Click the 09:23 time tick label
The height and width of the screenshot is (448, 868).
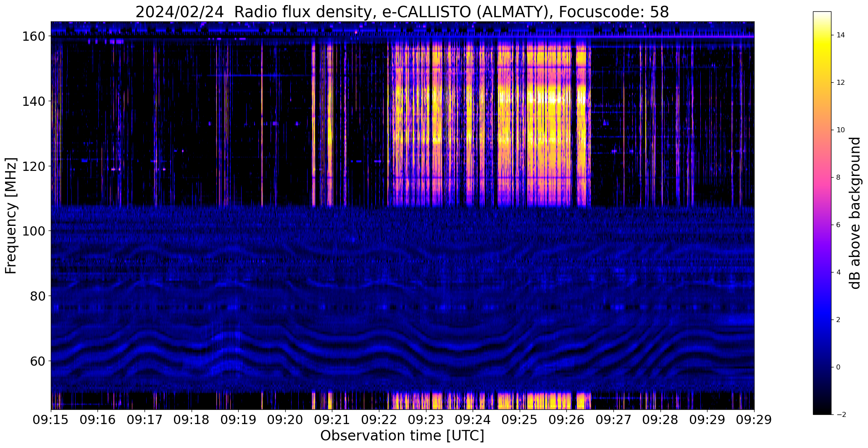tap(426, 420)
